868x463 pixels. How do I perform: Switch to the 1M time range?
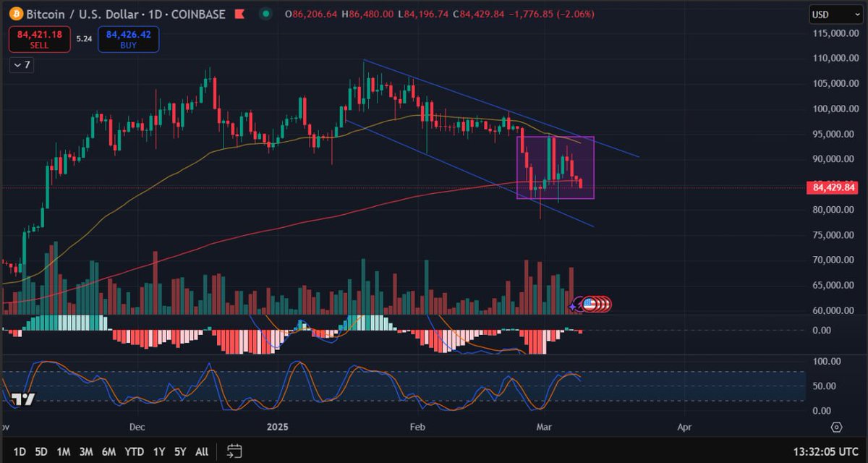point(63,451)
